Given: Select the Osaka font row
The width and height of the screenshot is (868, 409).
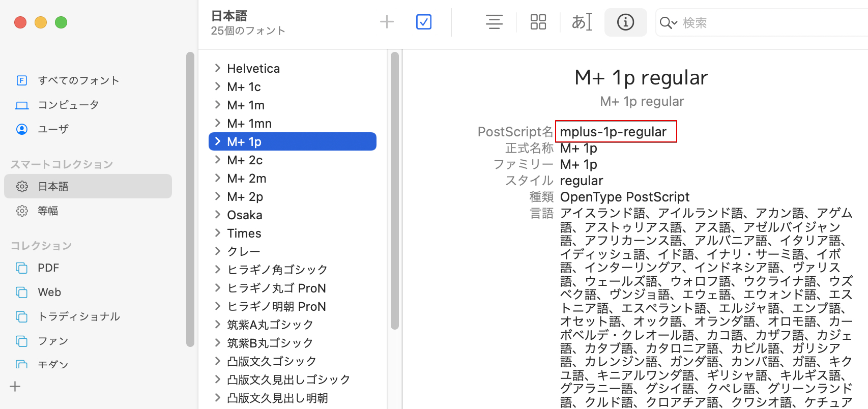Looking at the screenshot, I should click(293, 215).
